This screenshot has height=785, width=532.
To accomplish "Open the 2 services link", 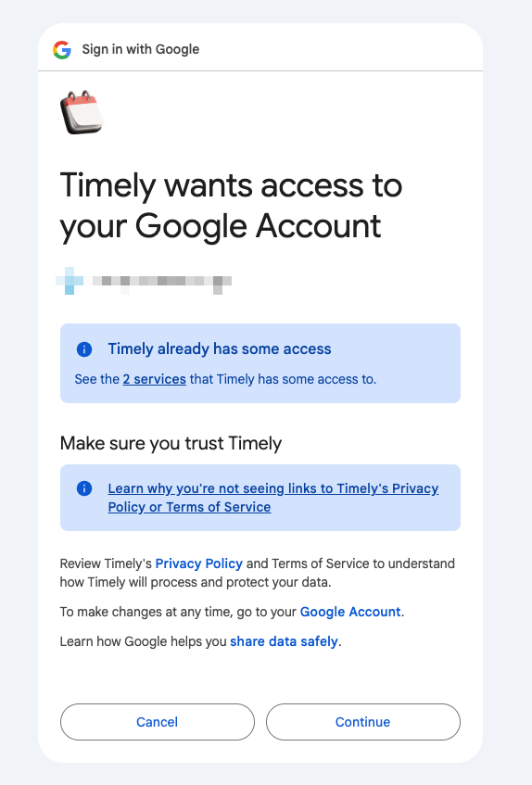I will (154, 379).
